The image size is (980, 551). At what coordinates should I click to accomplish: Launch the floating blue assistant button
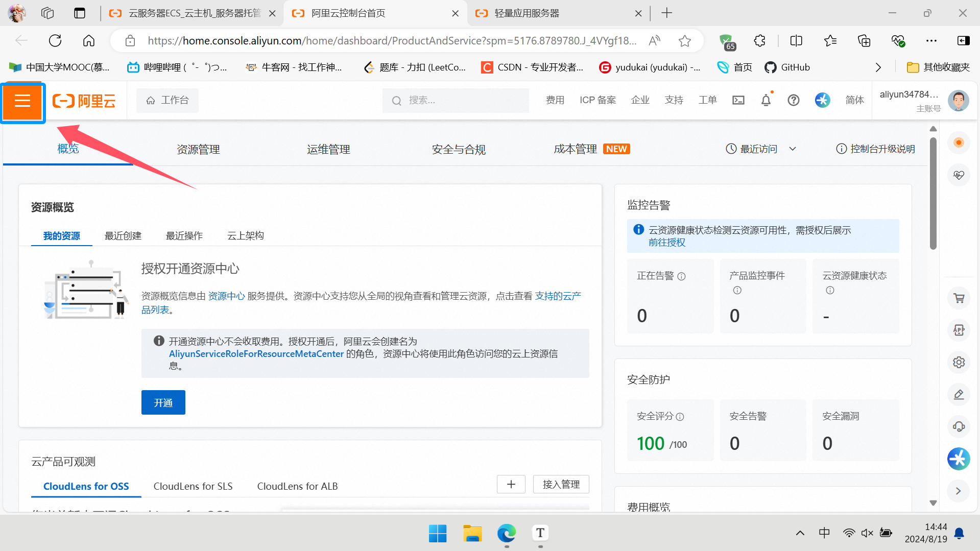pyautogui.click(x=959, y=459)
